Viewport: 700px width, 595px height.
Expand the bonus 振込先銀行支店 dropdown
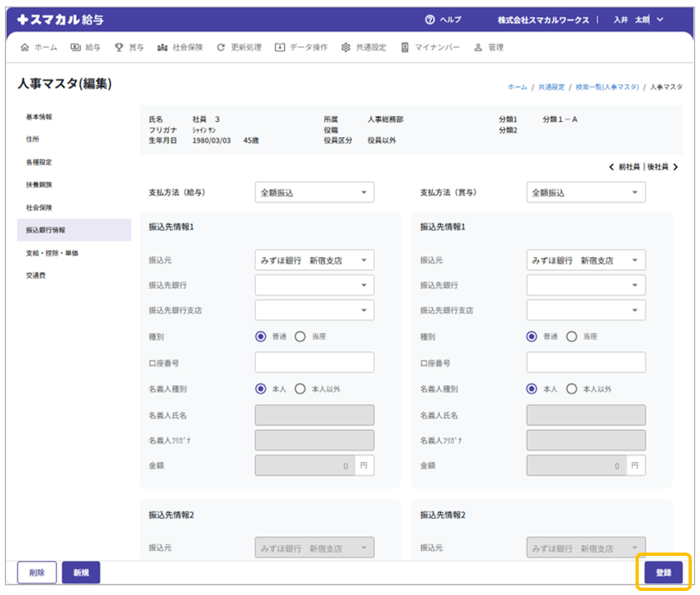click(586, 310)
